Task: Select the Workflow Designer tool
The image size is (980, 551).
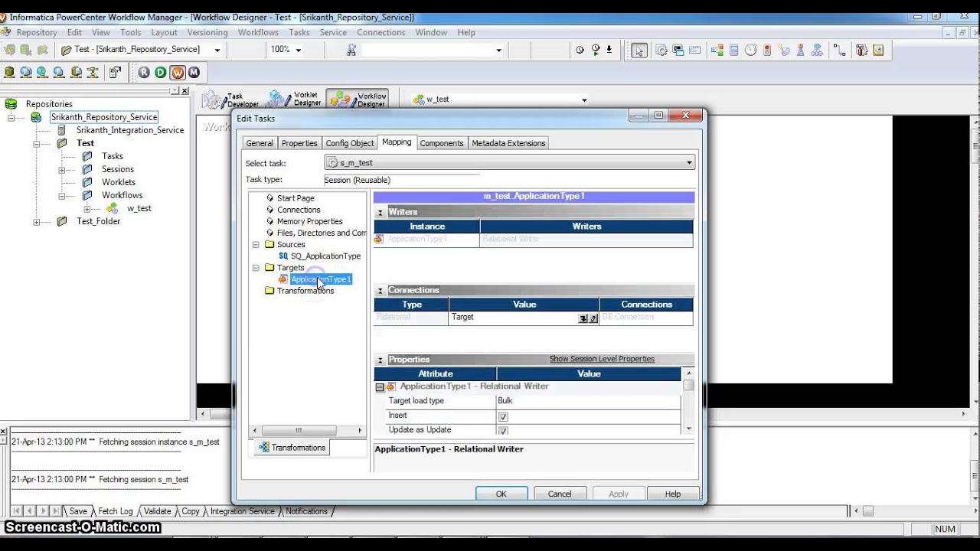Action: click(x=358, y=99)
